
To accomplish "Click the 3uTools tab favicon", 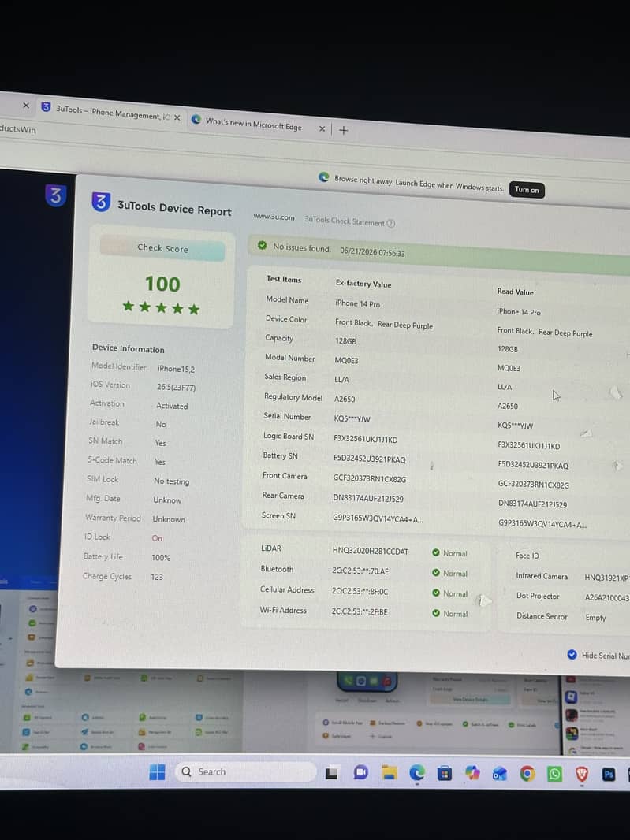I will 46,107.
